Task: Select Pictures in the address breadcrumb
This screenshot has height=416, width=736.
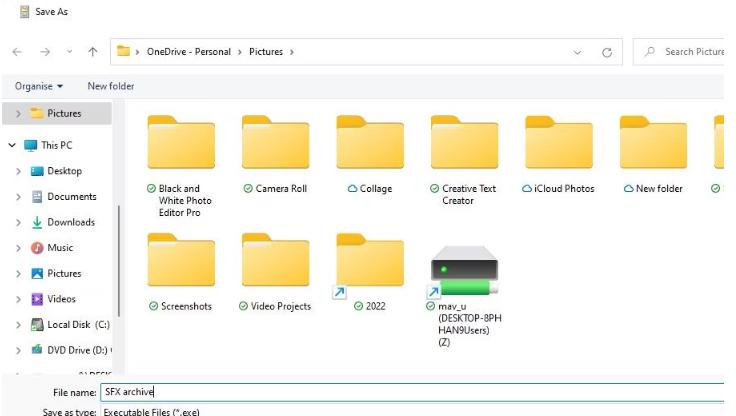Action: [266, 52]
